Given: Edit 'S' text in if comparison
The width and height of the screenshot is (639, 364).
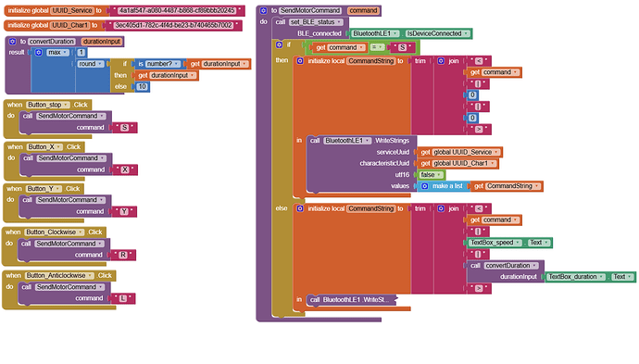Looking at the screenshot, I should [403, 47].
